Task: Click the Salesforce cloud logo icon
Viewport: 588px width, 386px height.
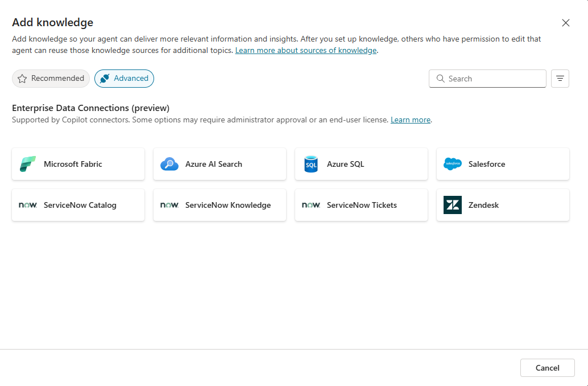Action: click(x=453, y=164)
